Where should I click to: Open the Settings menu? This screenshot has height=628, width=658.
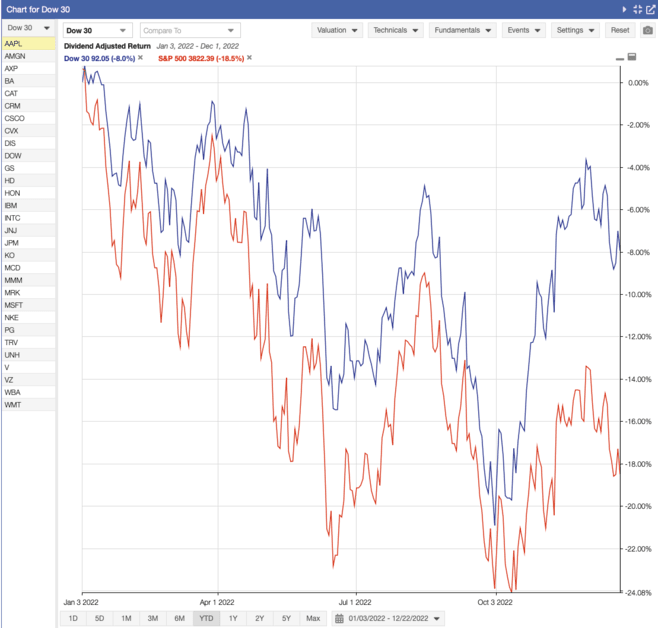(x=575, y=30)
